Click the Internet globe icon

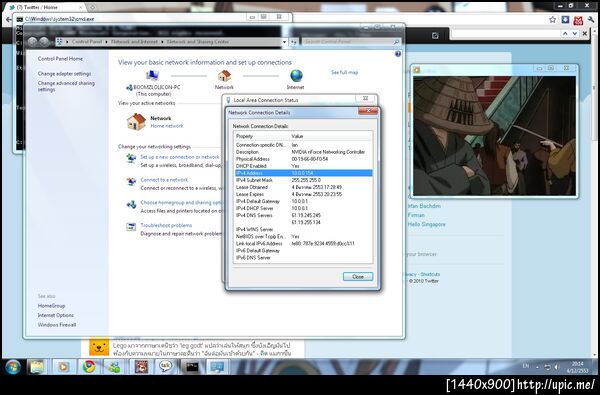pyautogui.click(x=296, y=76)
